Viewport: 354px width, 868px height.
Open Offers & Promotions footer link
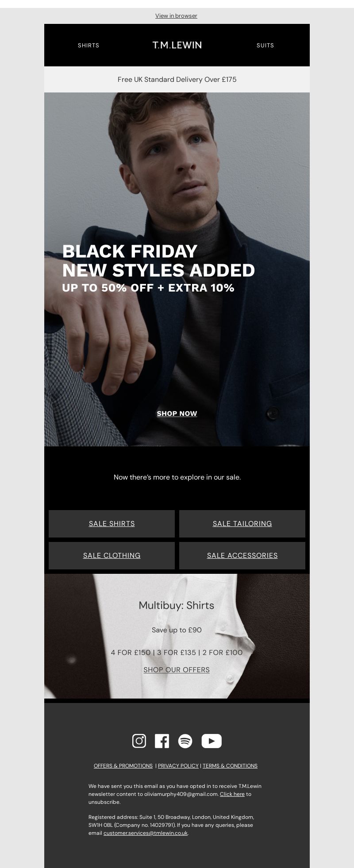[123, 766]
